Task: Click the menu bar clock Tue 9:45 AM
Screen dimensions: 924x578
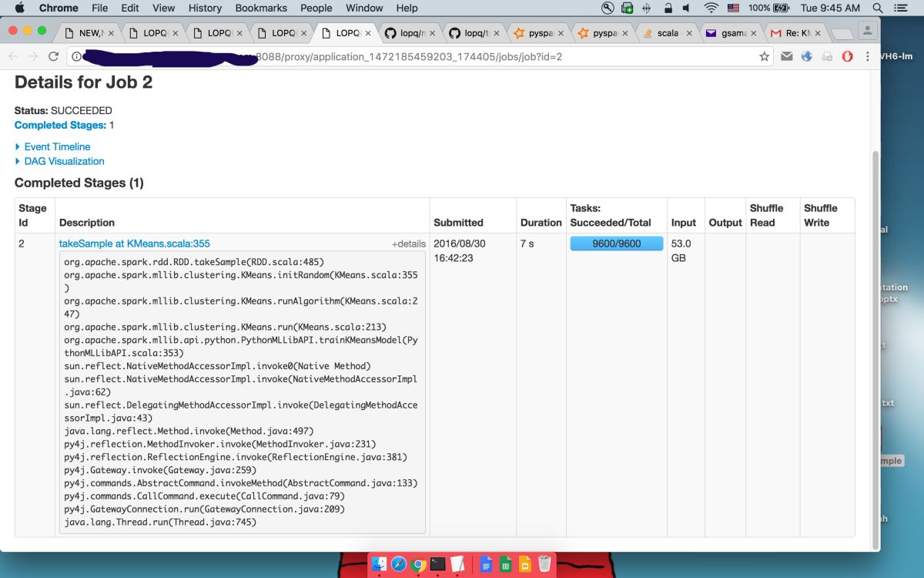Action: [x=830, y=8]
